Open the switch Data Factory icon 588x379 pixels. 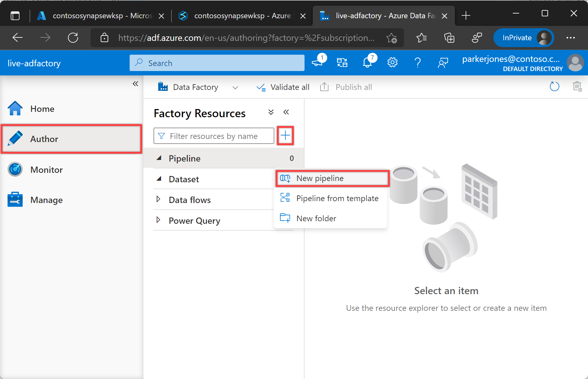point(342,63)
